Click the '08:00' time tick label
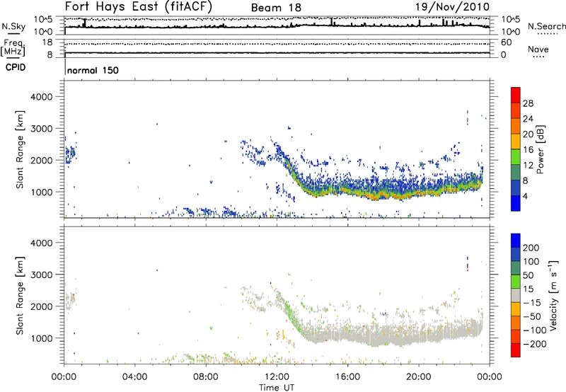This screenshot has height=392, width=566. (x=205, y=377)
